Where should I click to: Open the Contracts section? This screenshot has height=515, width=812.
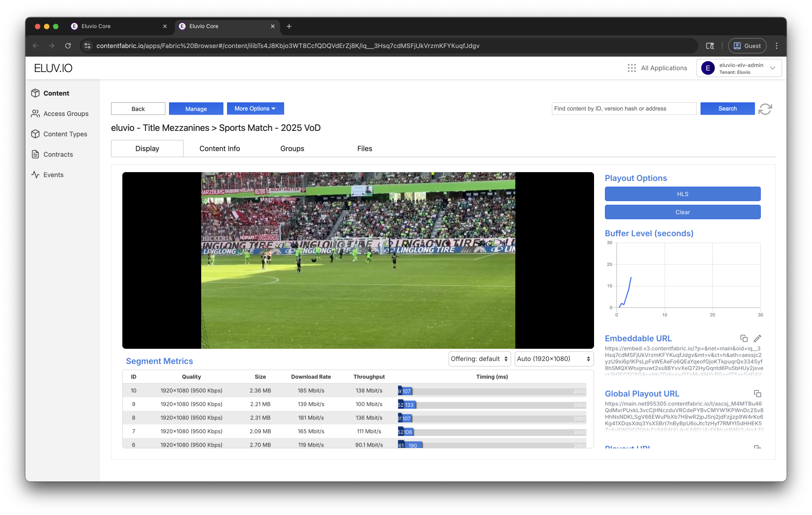point(58,154)
